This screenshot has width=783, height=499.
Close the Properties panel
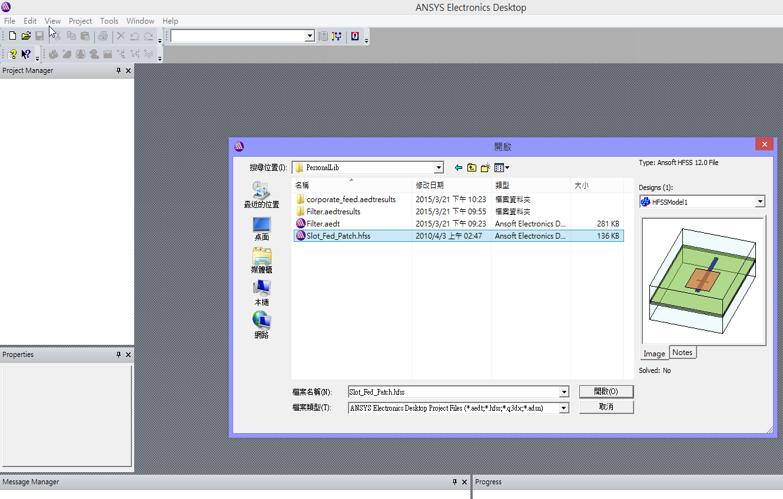click(128, 355)
